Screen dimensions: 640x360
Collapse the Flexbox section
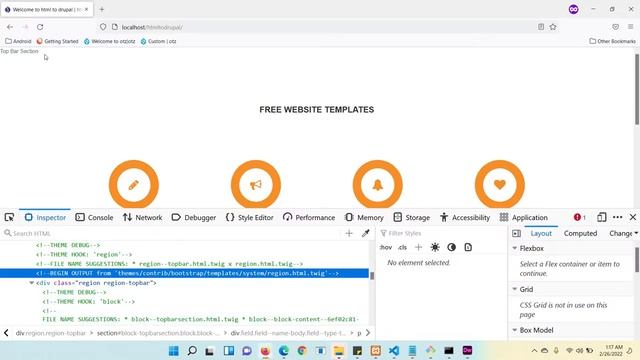(515, 248)
